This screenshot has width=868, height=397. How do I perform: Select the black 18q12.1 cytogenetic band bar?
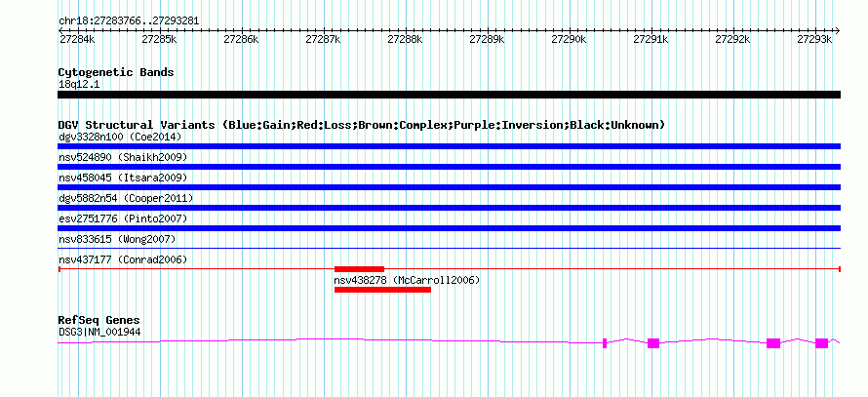pyautogui.click(x=449, y=95)
